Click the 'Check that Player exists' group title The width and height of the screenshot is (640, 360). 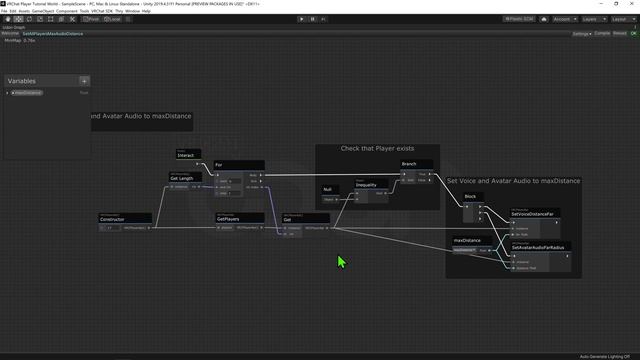(x=378, y=149)
